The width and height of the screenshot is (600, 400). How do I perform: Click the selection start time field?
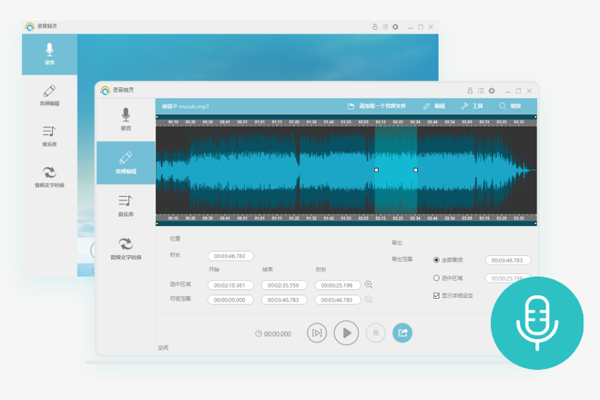[x=231, y=285]
